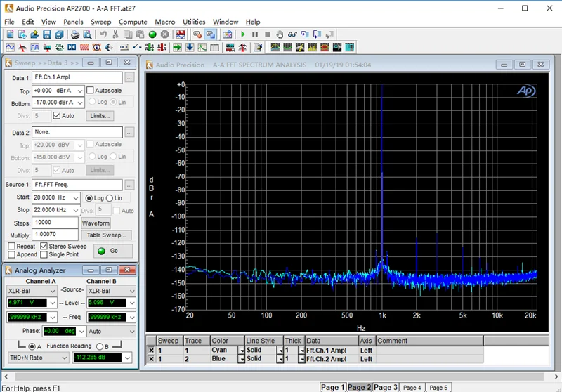
Task: Click the Pause icon in toolbar
Action: (x=255, y=34)
